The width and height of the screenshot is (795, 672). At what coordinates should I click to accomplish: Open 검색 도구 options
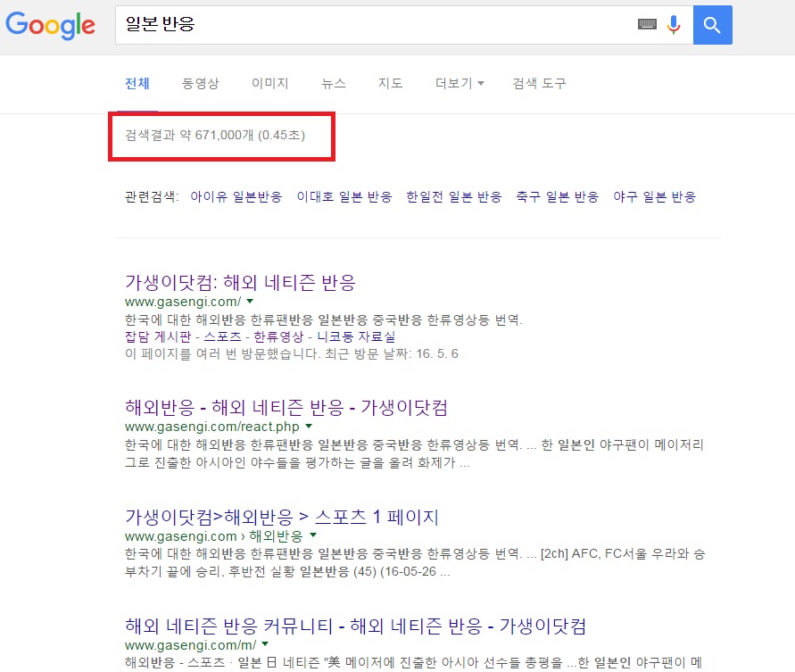[x=539, y=84]
